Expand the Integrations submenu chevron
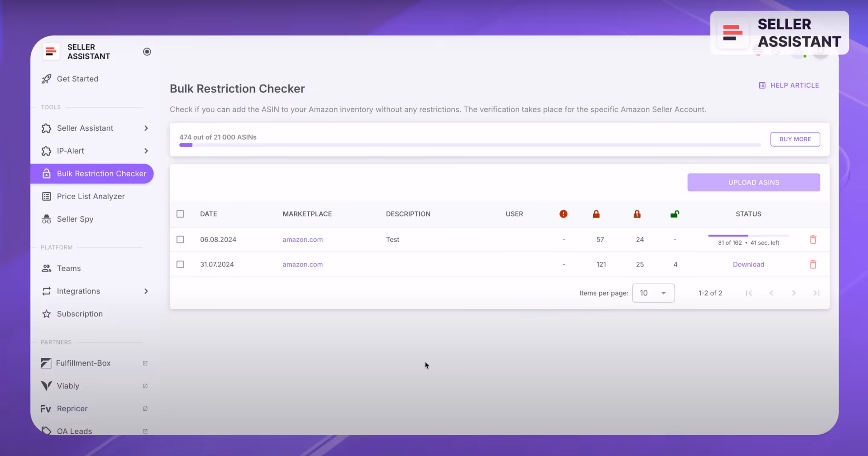Image resolution: width=868 pixels, height=456 pixels. (x=146, y=291)
